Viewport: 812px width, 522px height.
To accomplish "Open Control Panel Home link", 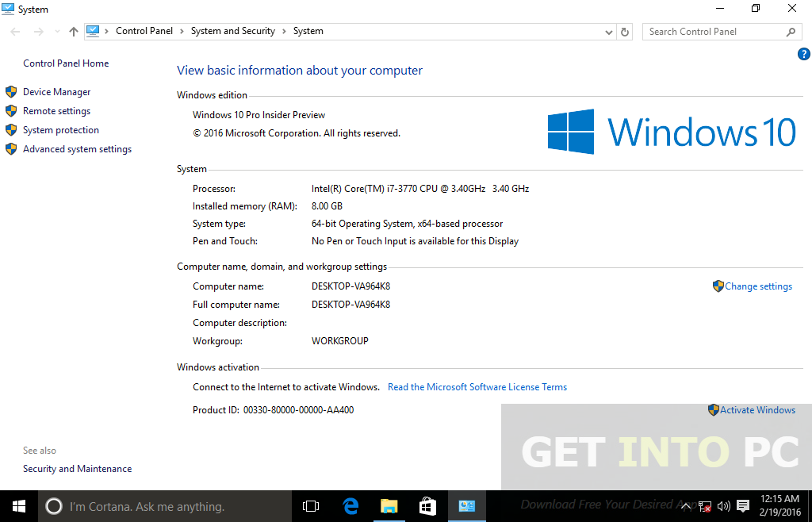I will tap(66, 63).
